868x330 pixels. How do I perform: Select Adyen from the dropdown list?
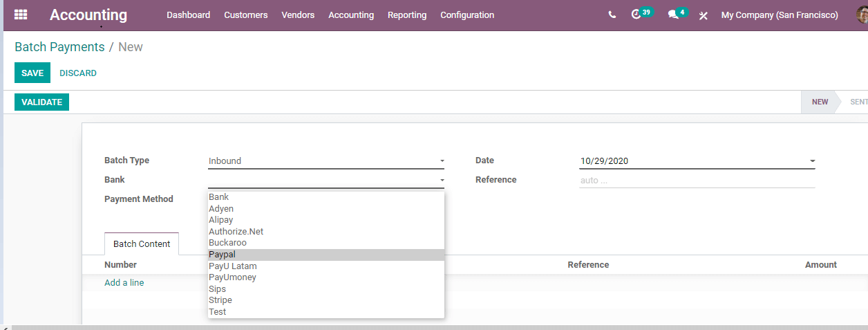point(325,208)
